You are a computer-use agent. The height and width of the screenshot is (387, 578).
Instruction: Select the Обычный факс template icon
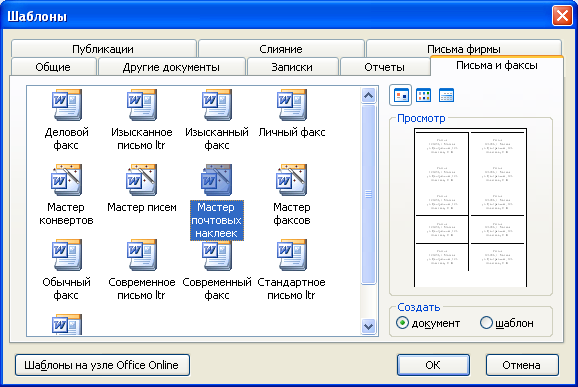tap(67, 255)
